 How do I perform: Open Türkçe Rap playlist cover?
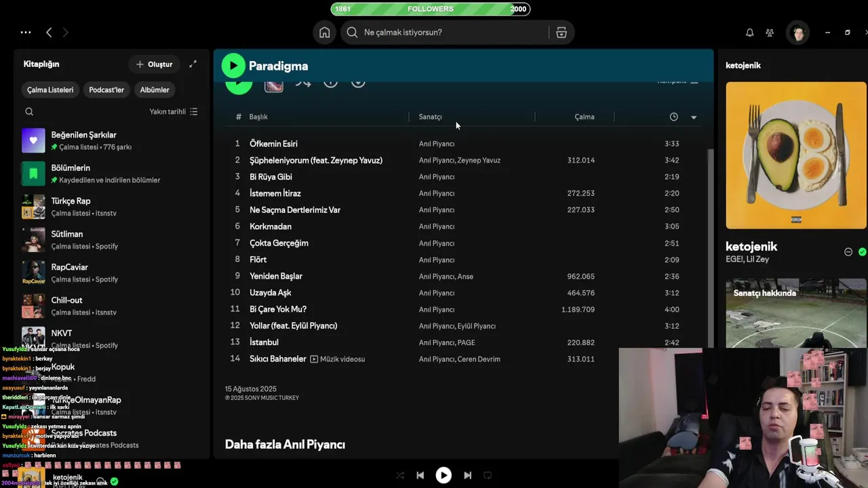(33, 207)
